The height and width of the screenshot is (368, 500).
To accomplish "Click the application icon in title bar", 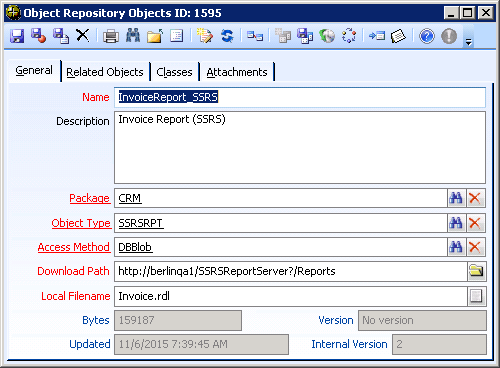I will pyautogui.click(x=13, y=13).
